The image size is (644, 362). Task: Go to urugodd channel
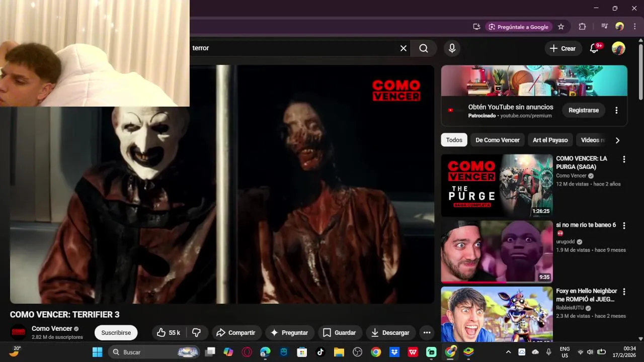pyautogui.click(x=565, y=242)
